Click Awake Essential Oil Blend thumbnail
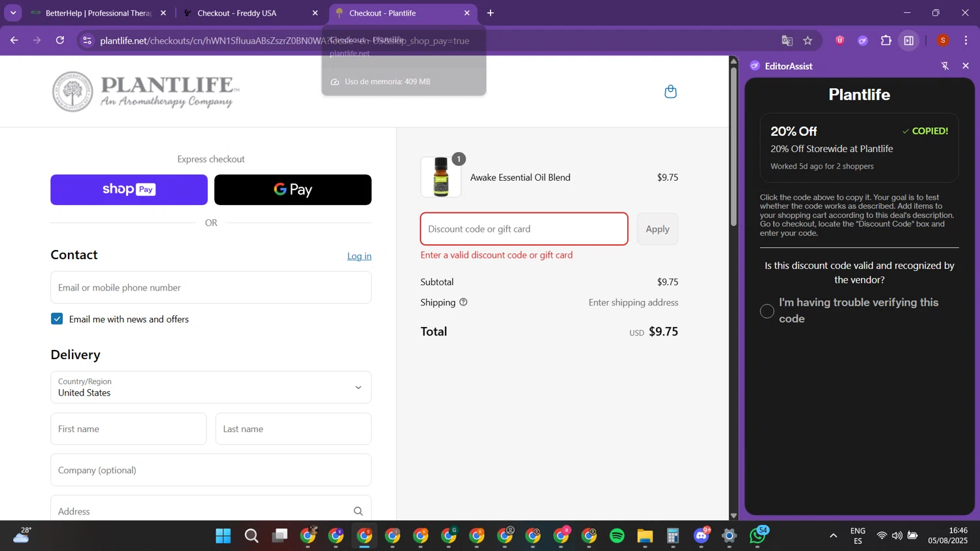 441,177
